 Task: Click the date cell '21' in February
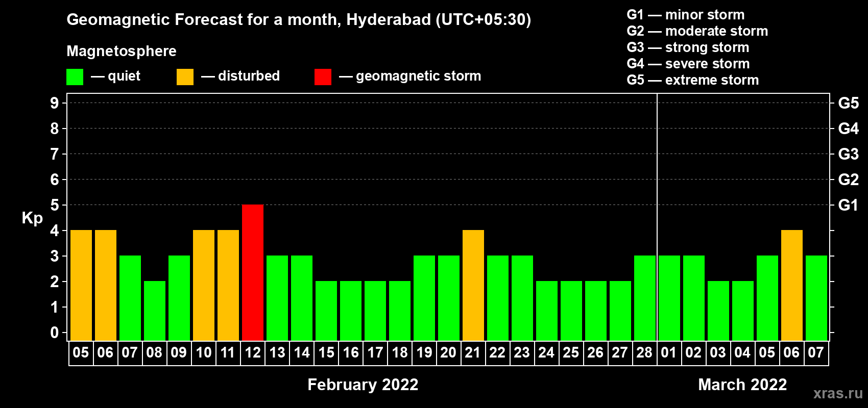473,353
